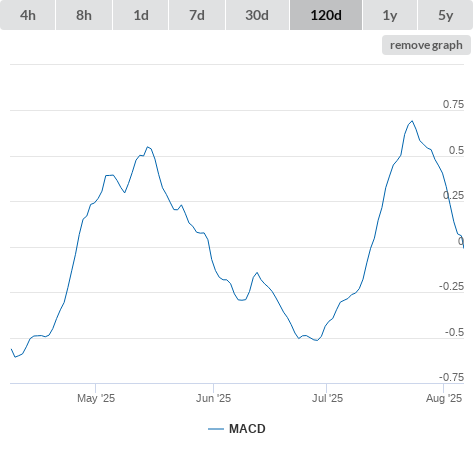Click the MACD line's highest peak in late July
The image size is (474, 455).
[x=412, y=121]
